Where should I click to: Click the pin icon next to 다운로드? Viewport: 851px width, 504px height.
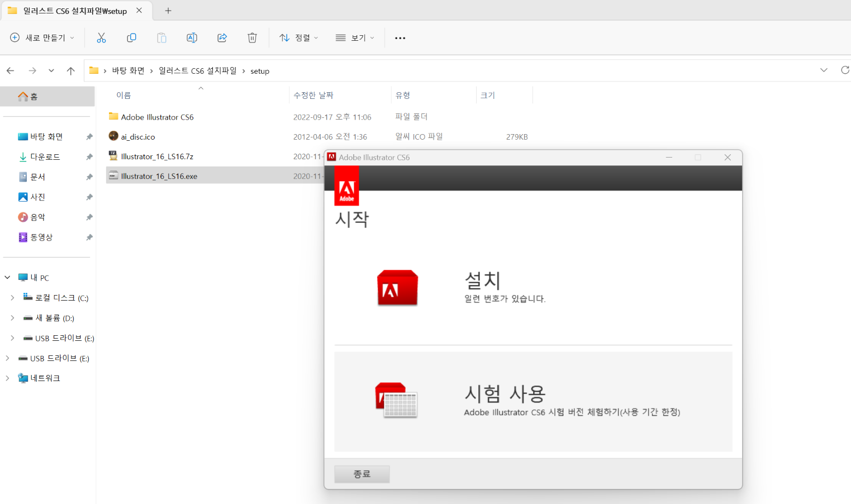(89, 157)
